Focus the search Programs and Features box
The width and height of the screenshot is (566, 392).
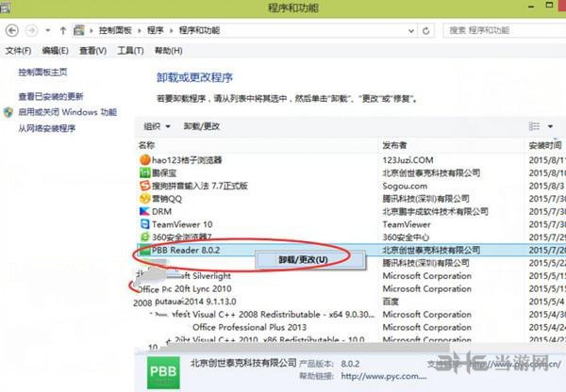click(506, 31)
